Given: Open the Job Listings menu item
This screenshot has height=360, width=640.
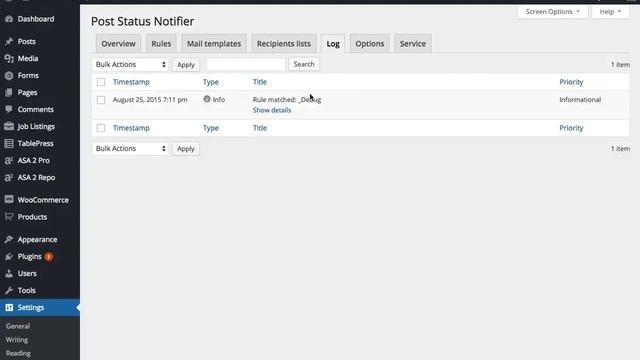Looking at the screenshot, I should (x=40, y=127).
